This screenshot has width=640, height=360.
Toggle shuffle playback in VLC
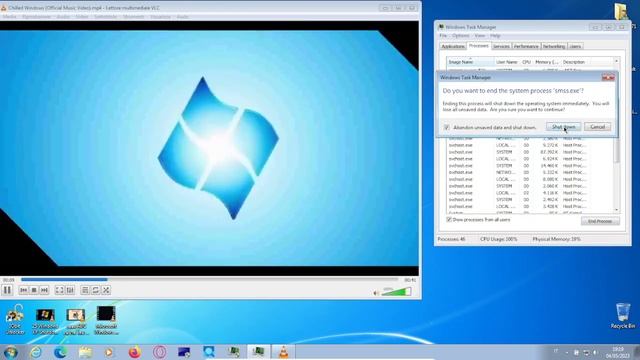pos(106,290)
